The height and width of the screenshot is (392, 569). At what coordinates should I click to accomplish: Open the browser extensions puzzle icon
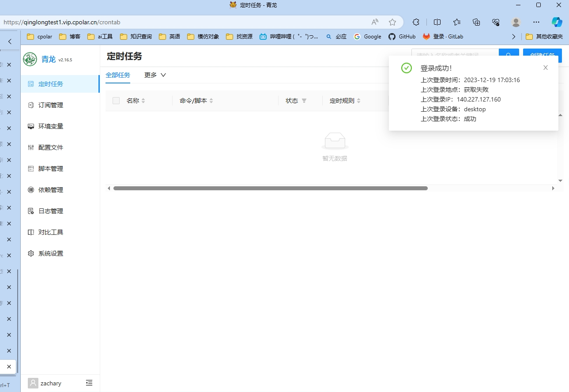point(416,22)
